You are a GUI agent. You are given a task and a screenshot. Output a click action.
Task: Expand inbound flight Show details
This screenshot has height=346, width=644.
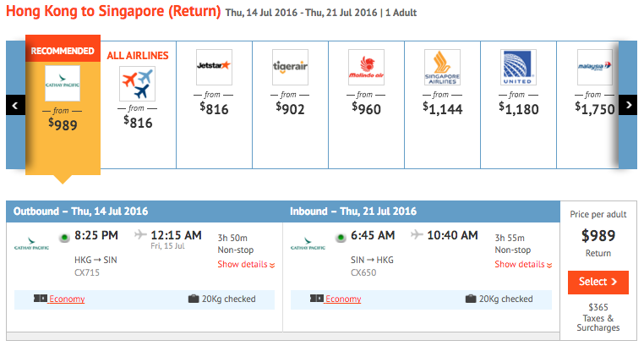pyautogui.click(x=523, y=264)
